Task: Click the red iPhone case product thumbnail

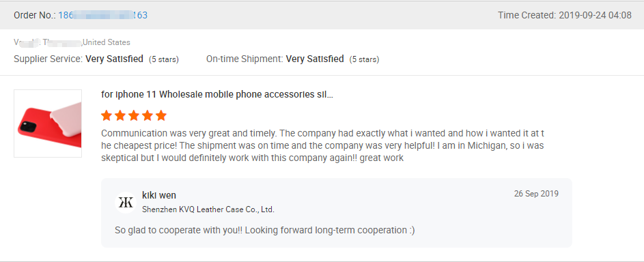Action: [48, 123]
